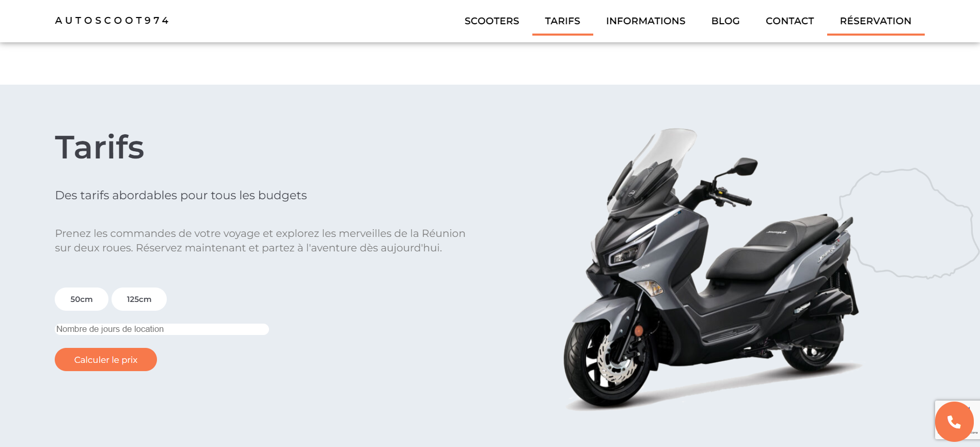This screenshot has height=447, width=980.
Task: Open the BLOG page link
Action: tap(725, 21)
